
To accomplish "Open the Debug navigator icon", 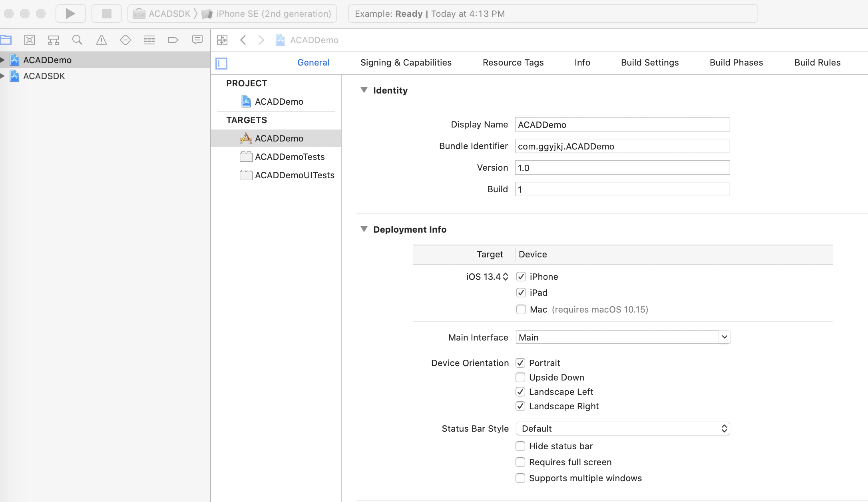I will click(149, 40).
